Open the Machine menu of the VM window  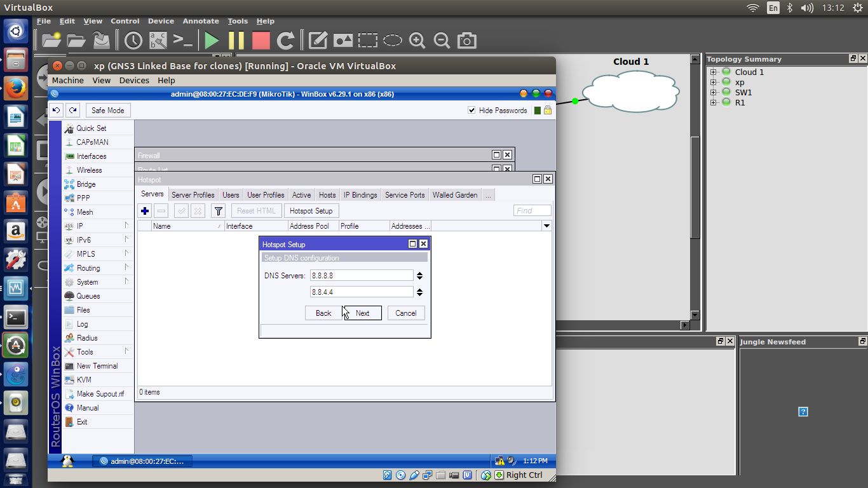pos(67,80)
